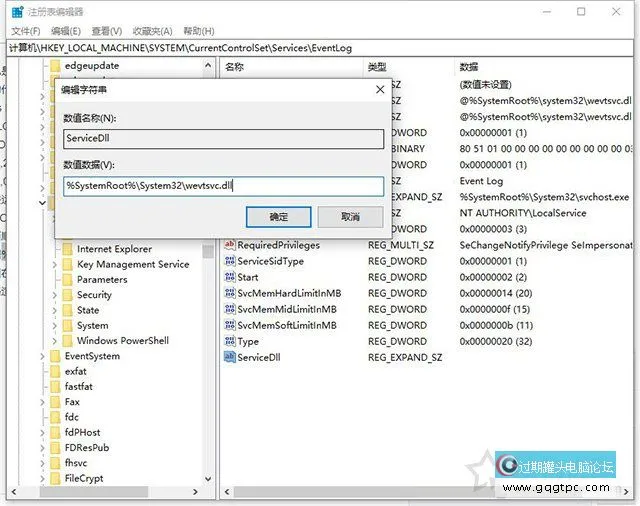This screenshot has width=640, height=506.
Task: Open the 编辑(E) menu
Action: (66, 31)
